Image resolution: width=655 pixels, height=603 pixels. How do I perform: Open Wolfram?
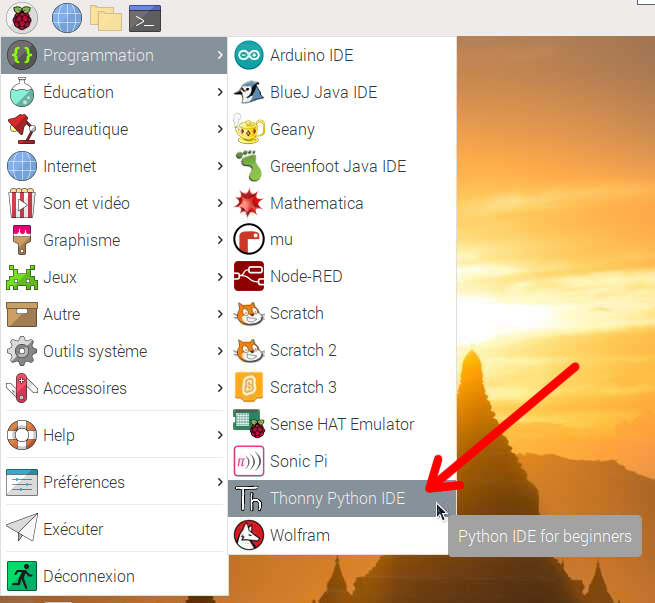tap(342, 535)
